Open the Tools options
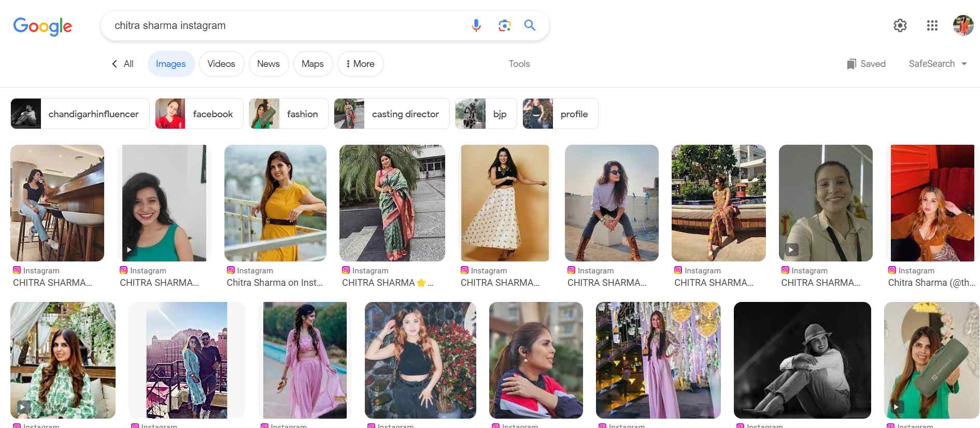The height and width of the screenshot is (428, 980). (519, 64)
